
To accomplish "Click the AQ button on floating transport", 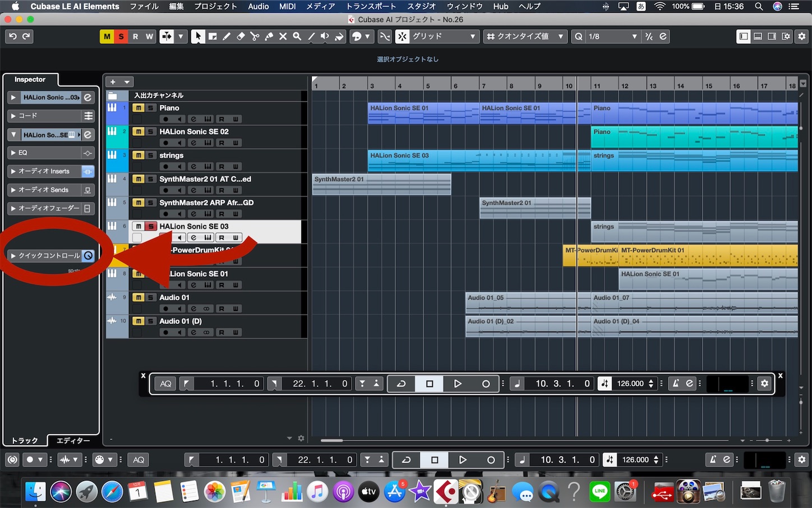I will pos(165,383).
